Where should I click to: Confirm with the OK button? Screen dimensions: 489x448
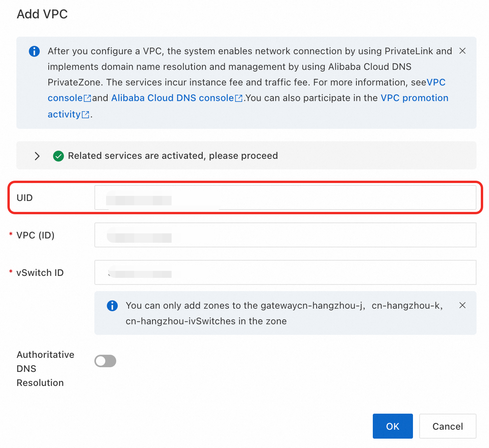tap(393, 426)
